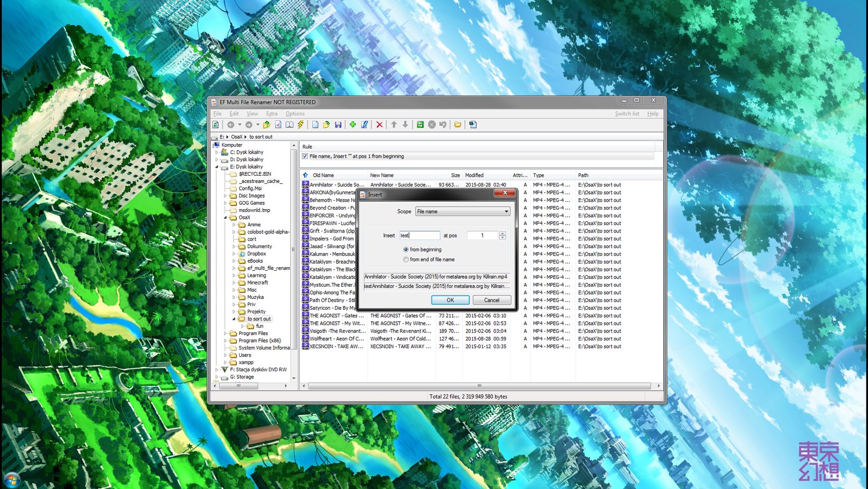Cancel the Insert dialog
This screenshot has width=868, height=489.
click(x=492, y=300)
